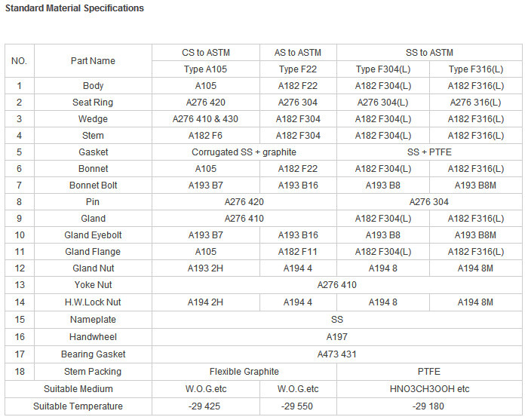Click the SS to ASTM column header
This screenshot has height=420, width=528.
(429, 53)
